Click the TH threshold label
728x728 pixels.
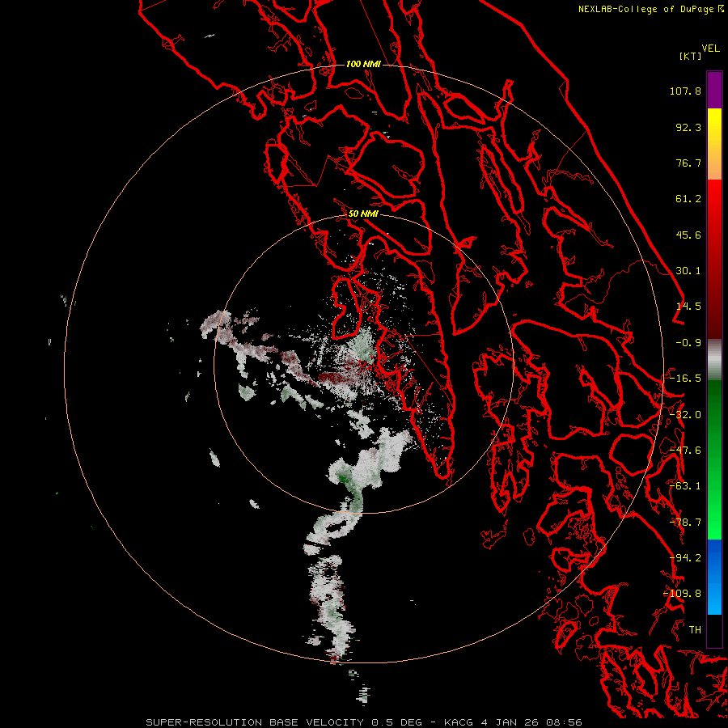[695, 630]
